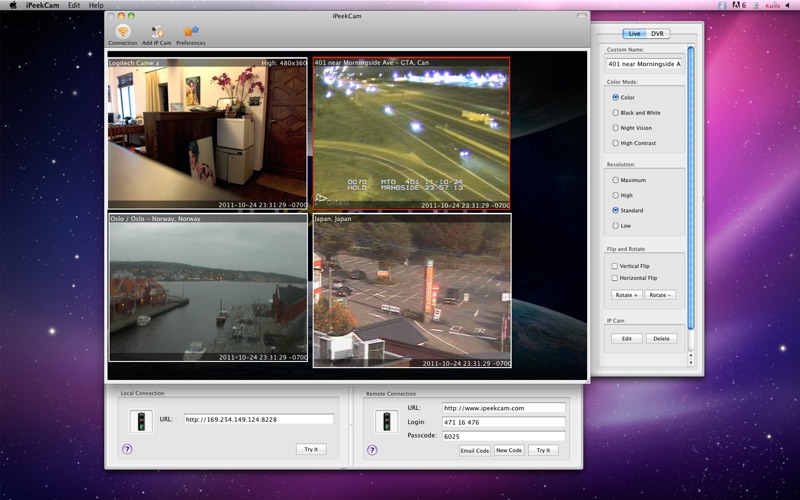
Task: Open Preferences from the toolbar
Action: (x=190, y=32)
